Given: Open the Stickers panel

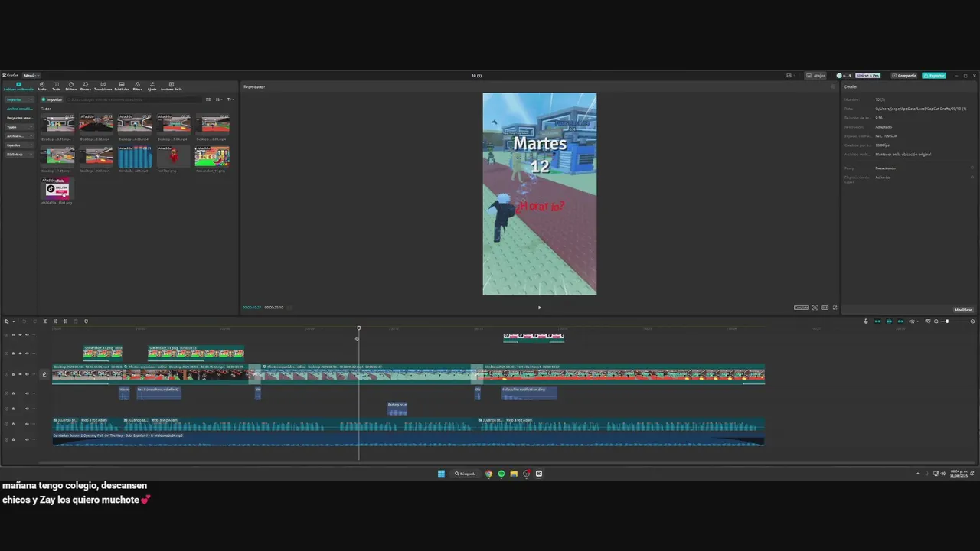Looking at the screenshot, I should pos(71,86).
